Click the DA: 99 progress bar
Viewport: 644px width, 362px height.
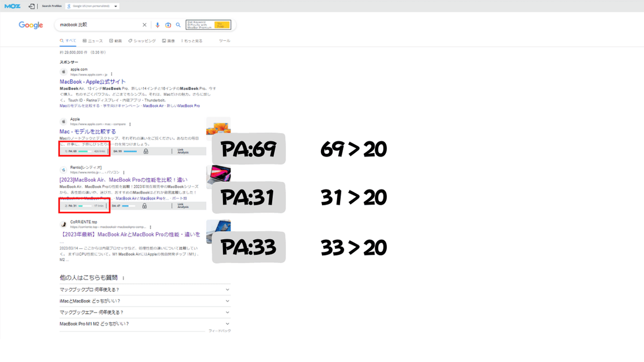(x=129, y=152)
